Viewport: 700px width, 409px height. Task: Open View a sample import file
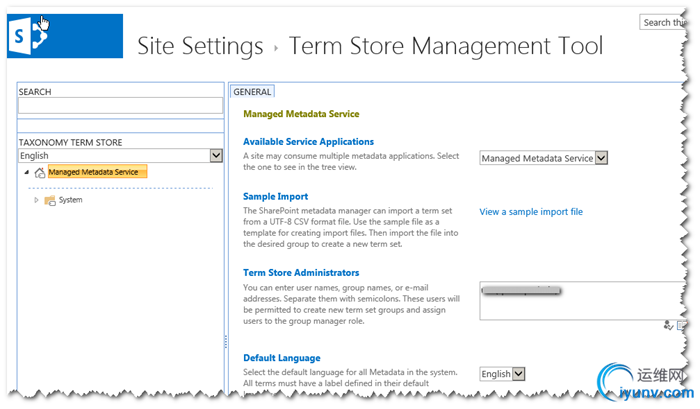[x=531, y=212]
